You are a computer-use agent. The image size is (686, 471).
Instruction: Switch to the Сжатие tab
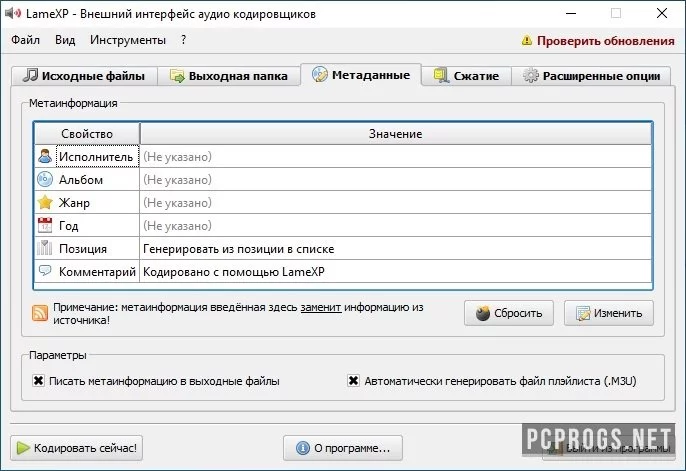click(x=466, y=76)
